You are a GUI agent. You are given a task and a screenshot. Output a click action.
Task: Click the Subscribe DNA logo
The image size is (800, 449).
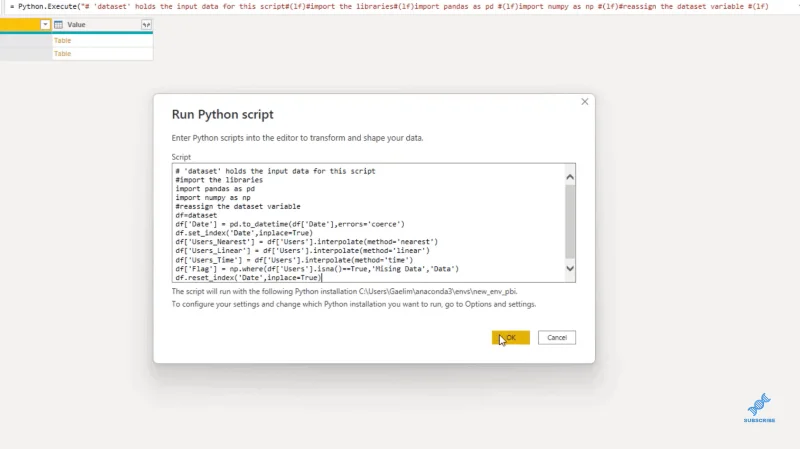(x=759, y=408)
